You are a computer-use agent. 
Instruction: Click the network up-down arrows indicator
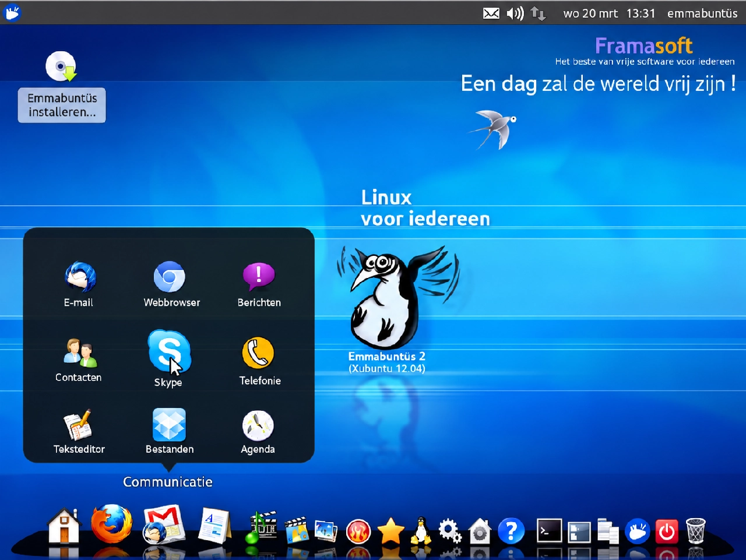point(538,13)
